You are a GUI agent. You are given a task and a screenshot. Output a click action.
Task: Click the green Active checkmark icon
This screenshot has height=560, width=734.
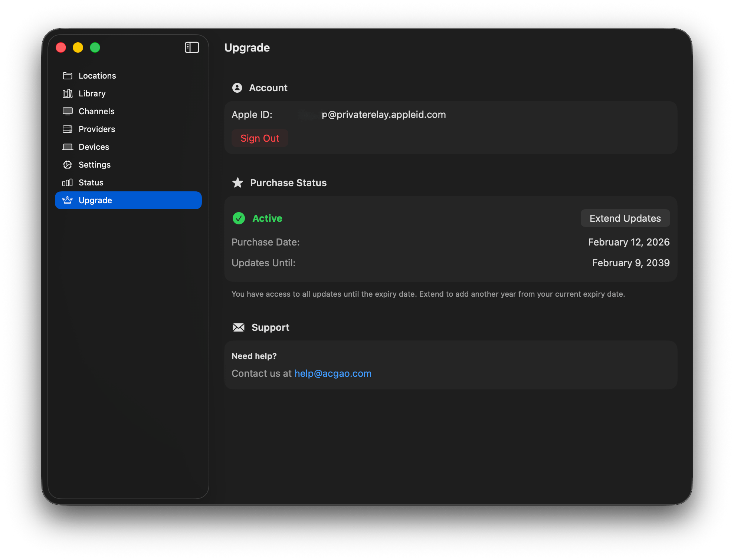pyautogui.click(x=239, y=218)
